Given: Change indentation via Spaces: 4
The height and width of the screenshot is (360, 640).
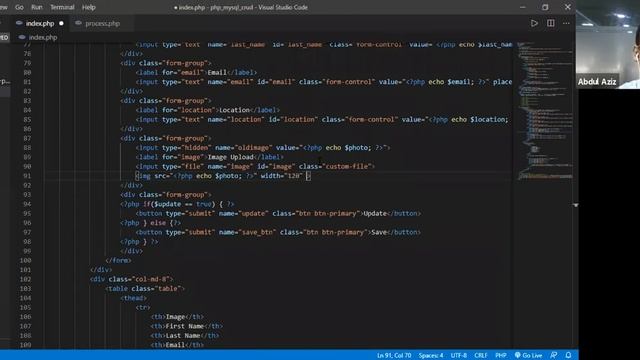Looking at the screenshot, I should click(x=431, y=355).
